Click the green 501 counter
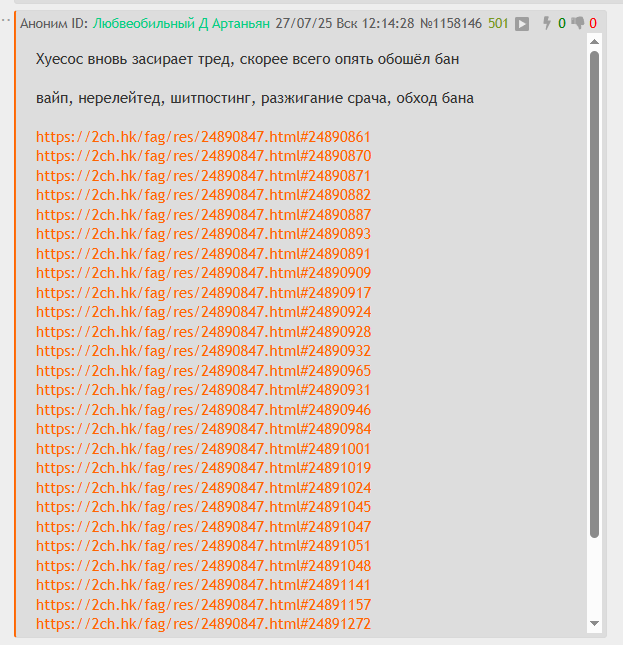 pyautogui.click(x=498, y=23)
